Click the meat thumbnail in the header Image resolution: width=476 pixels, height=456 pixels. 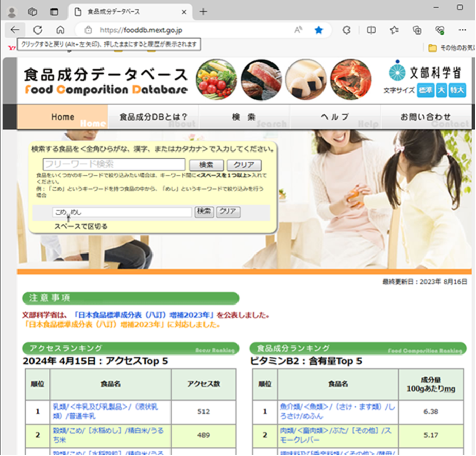(x=261, y=79)
